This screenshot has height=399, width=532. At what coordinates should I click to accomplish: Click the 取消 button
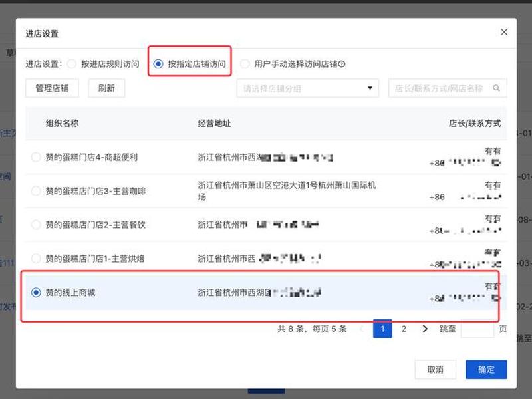click(436, 370)
